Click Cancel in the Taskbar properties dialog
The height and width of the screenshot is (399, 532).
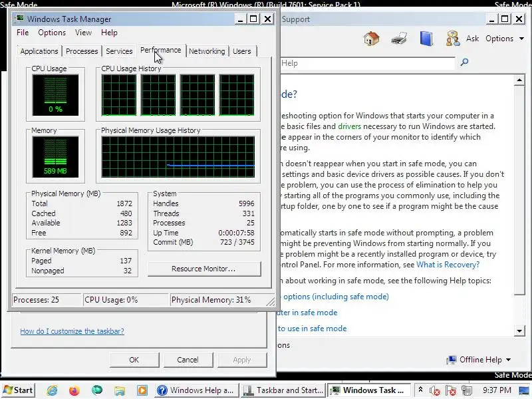click(x=188, y=360)
